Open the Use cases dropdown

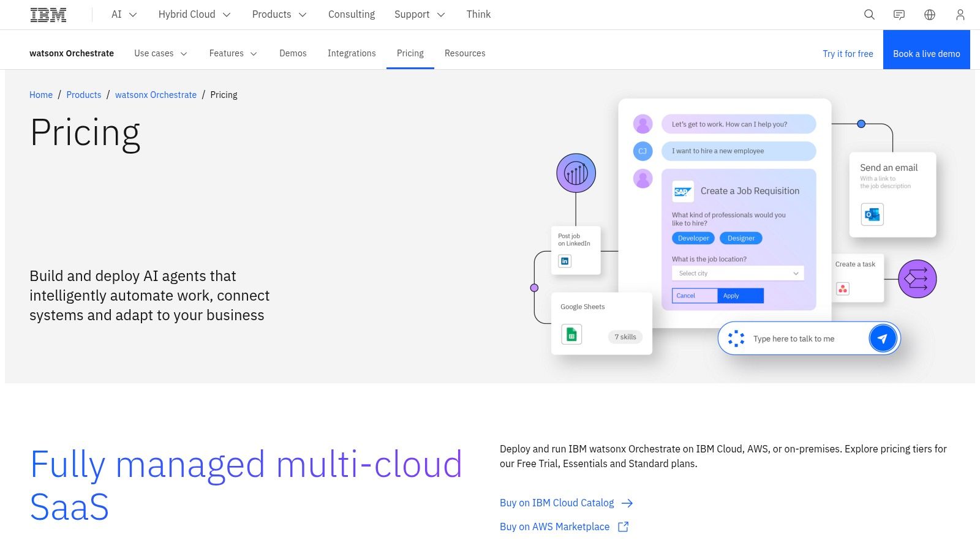(x=160, y=53)
